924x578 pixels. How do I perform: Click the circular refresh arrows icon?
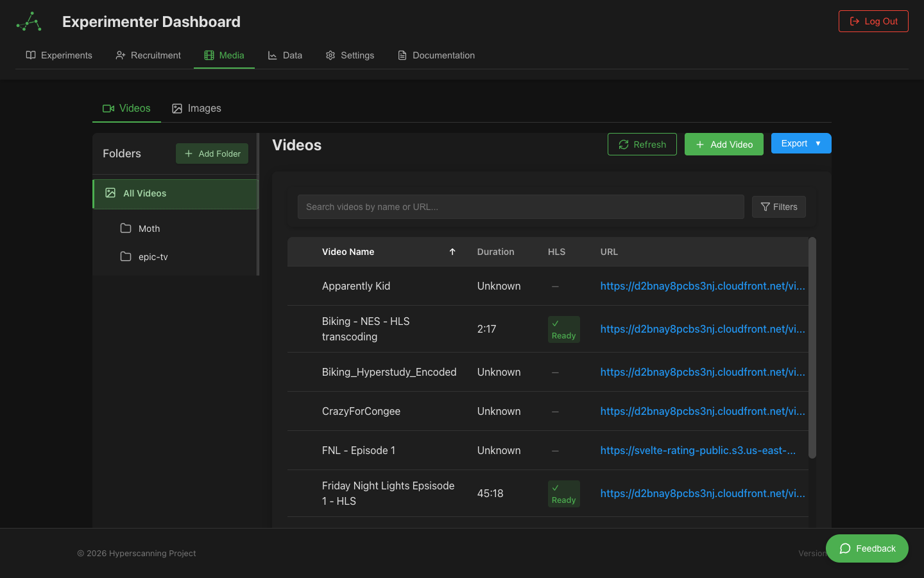click(623, 144)
